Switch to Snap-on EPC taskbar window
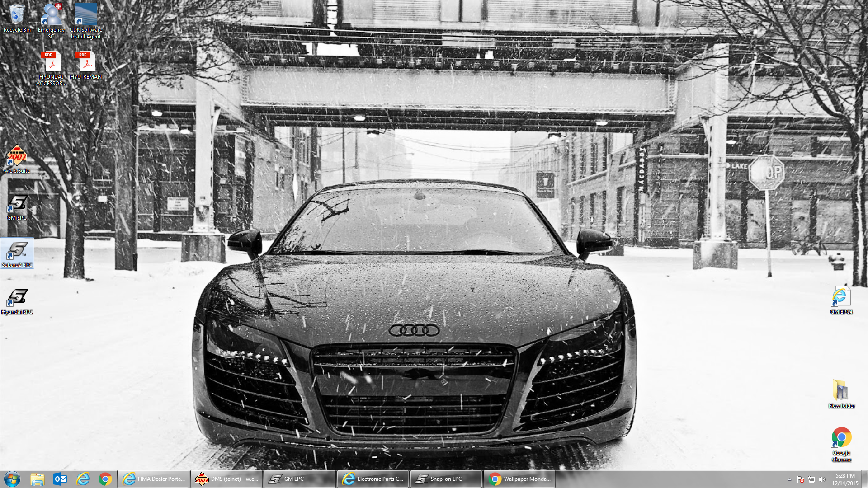 click(446, 479)
